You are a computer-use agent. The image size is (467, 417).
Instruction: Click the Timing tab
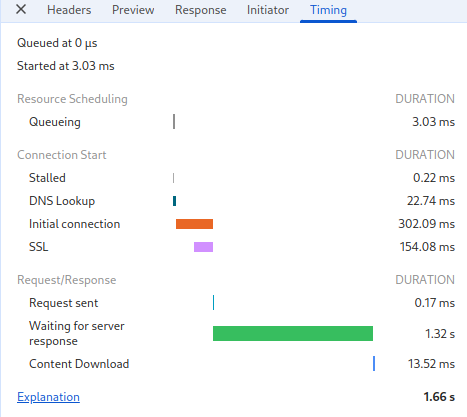(x=329, y=10)
